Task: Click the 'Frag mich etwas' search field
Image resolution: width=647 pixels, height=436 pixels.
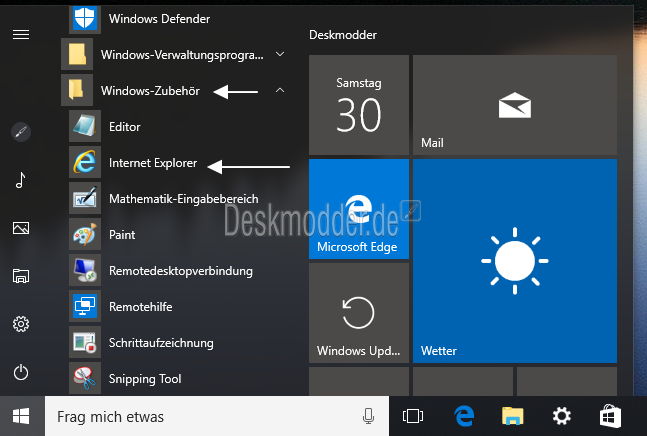Action: (217, 416)
